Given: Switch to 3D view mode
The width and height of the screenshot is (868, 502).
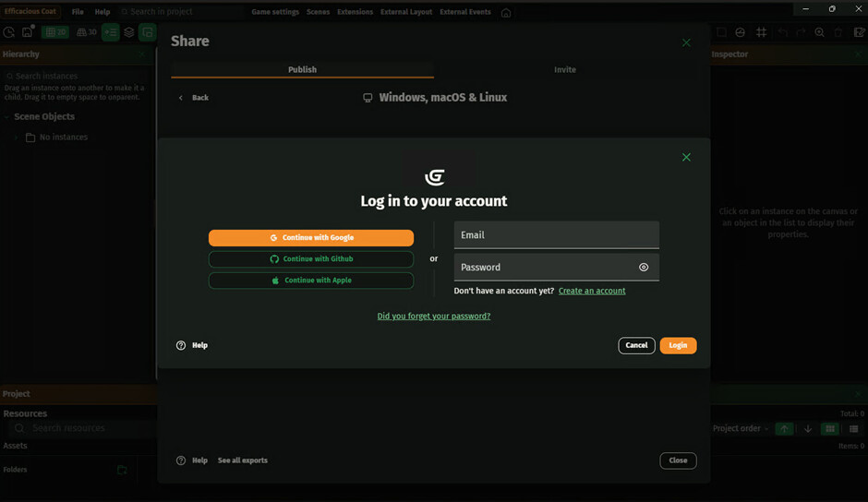Looking at the screenshot, I should coord(88,32).
